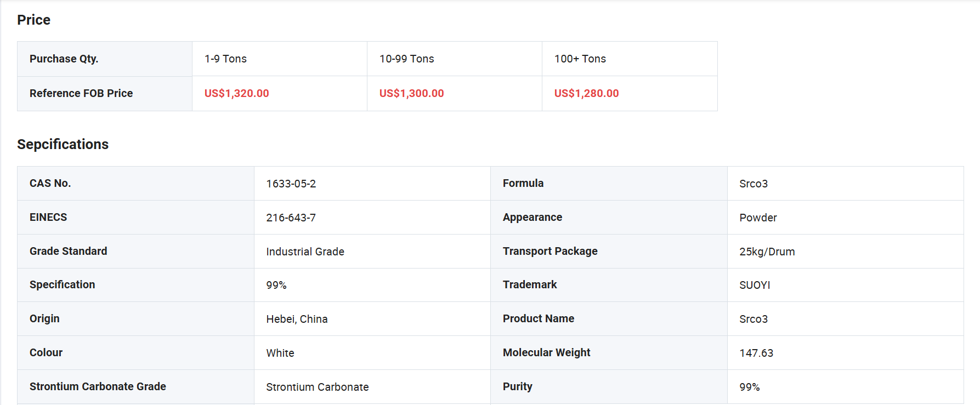Click the 10-99 Tons quantity cell
Screen dimensions: 980x405
[406, 59]
